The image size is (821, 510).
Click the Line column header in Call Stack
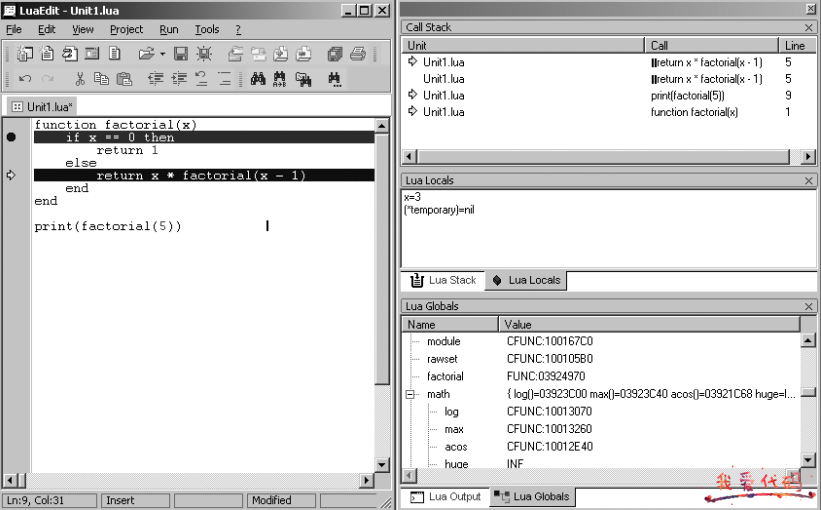(x=797, y=46)
